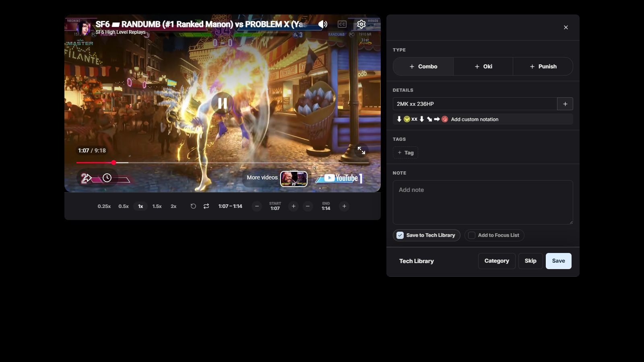Increase END time with plus button

pyautogui.click(x=344, y=206)
